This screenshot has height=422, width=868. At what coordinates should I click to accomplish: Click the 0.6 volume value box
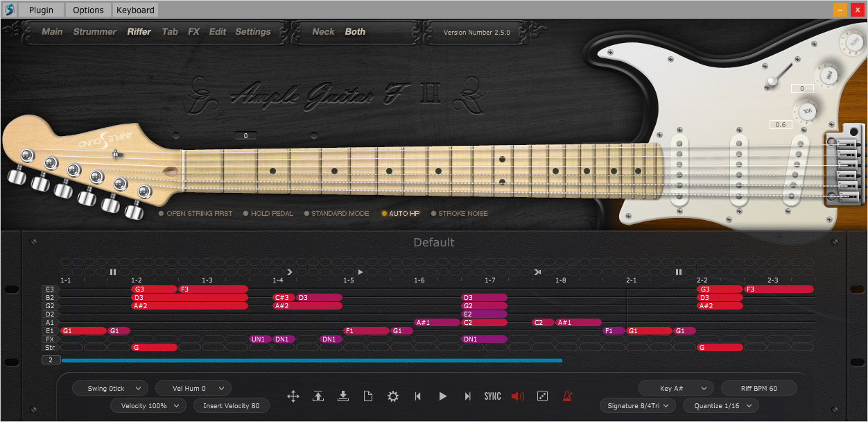coord(781,125)
